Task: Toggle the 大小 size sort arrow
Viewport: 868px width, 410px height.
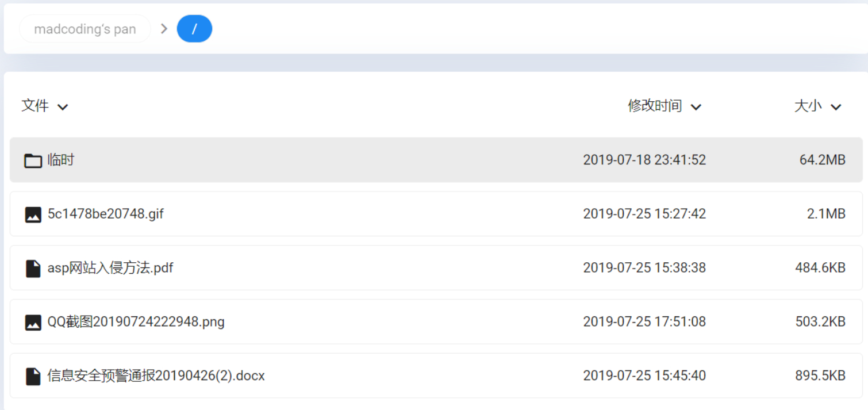Action: point(836,107)
